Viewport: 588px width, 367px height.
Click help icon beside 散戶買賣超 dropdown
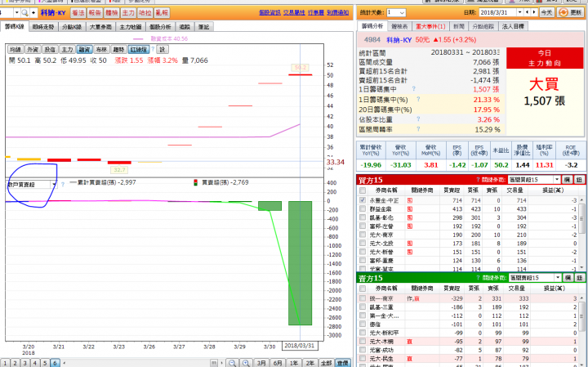coord(63,184)
